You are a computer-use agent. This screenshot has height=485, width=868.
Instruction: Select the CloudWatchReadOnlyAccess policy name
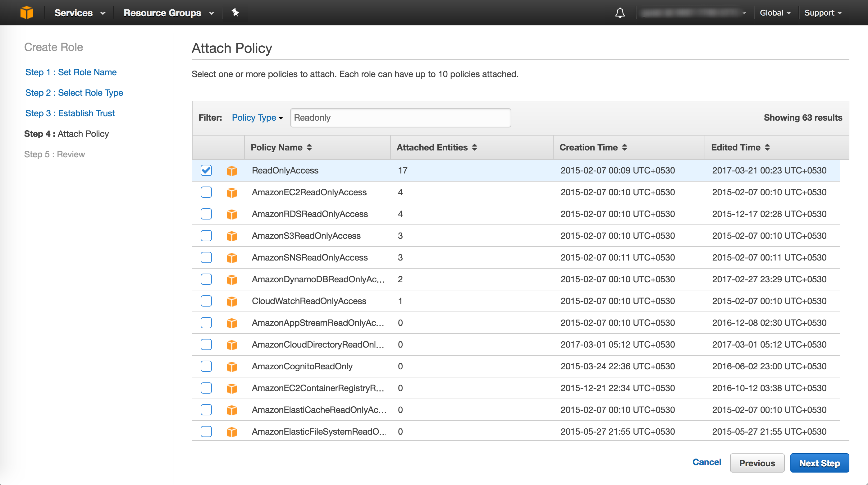coord(309,301)
